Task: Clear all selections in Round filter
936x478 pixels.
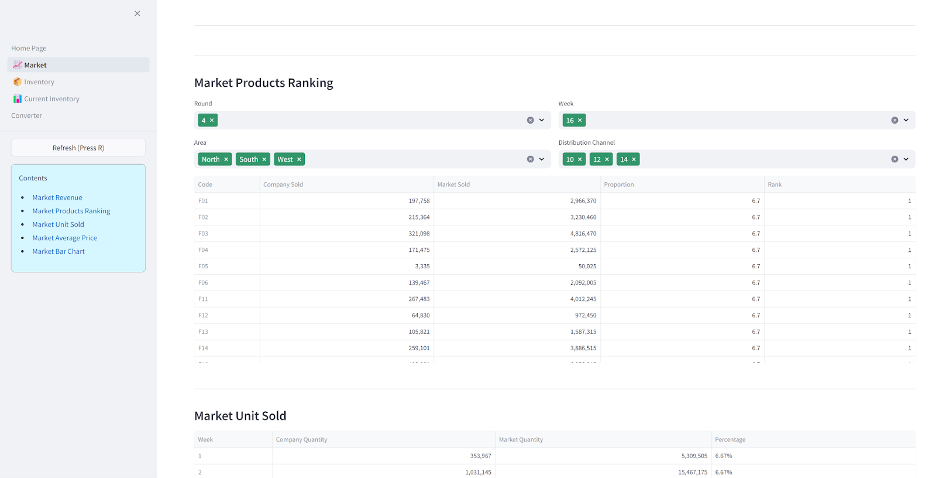Action: click(x=530, y=120)
